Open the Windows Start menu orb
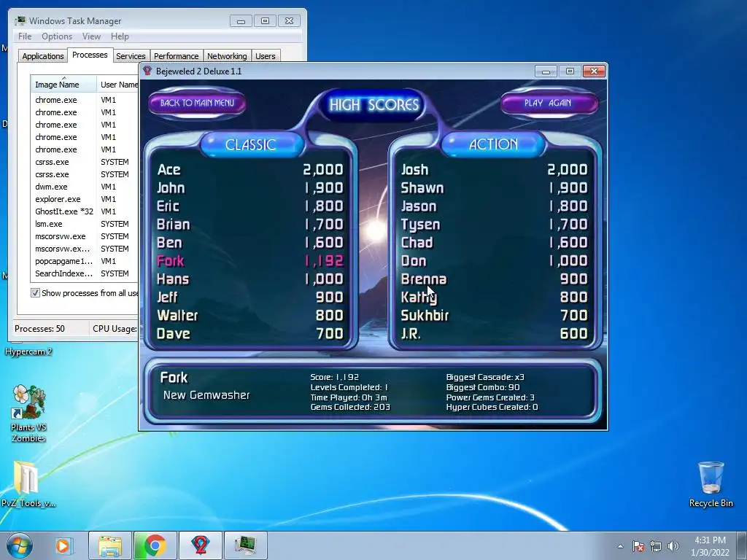747x560 pixels. (x=20, y=545)
